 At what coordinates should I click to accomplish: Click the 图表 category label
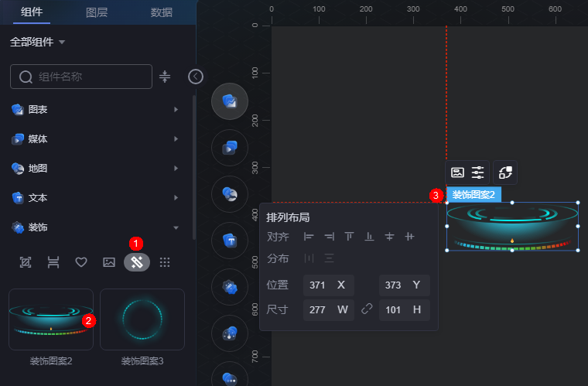pos(37,109)
